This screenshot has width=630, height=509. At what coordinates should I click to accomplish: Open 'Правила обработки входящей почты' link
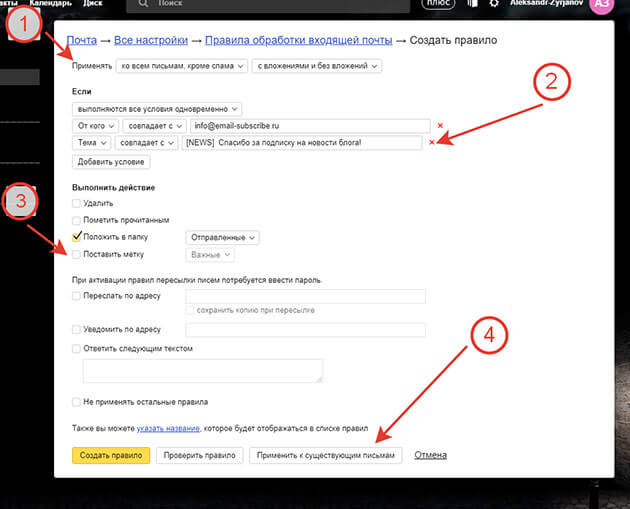(299, 40)
